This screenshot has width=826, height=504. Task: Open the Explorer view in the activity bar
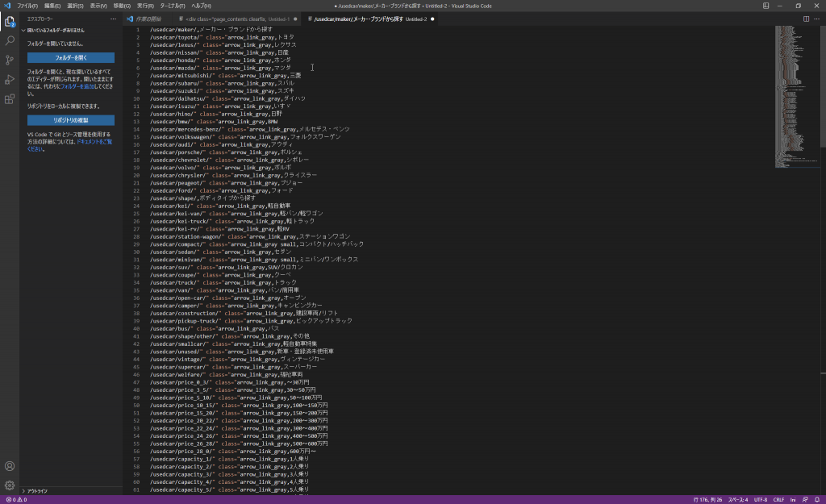[10, 22]
